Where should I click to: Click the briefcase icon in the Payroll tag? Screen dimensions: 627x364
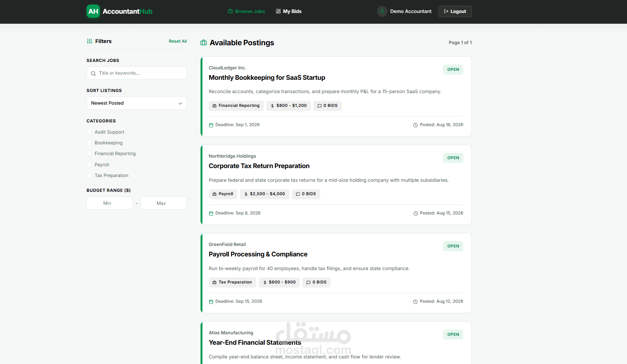click(214, 194)
